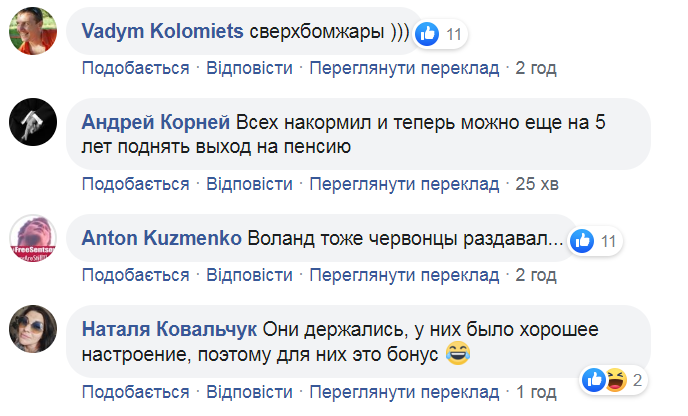Open Андрей Корней's profile picture
The image size is (688, 416).
coord(31,126)
